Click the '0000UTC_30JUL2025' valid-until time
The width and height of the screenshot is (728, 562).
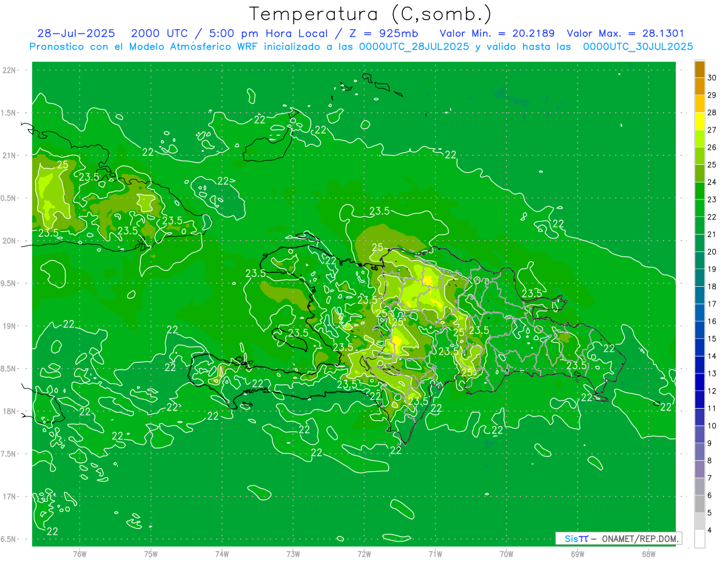[x=638, y=46]
